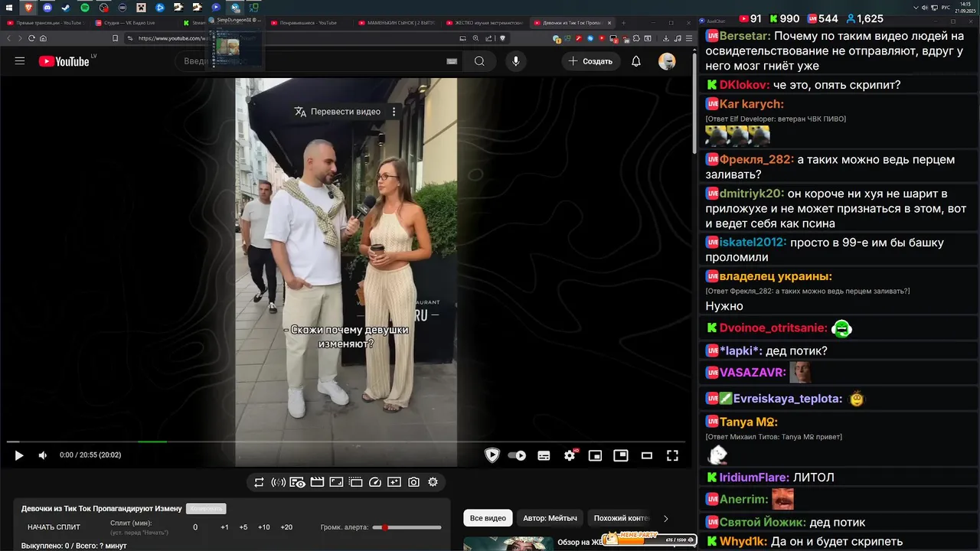
Task: Open the Windows Start menu
Action: click(x=8, y=8)
